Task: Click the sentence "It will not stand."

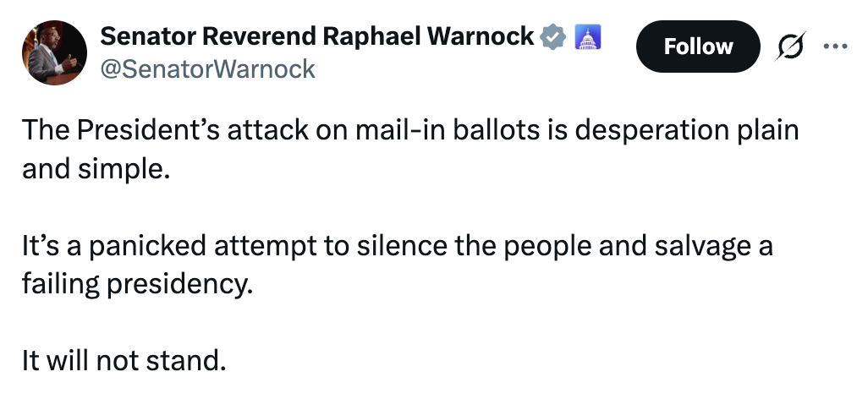Action: coord(124,361)
